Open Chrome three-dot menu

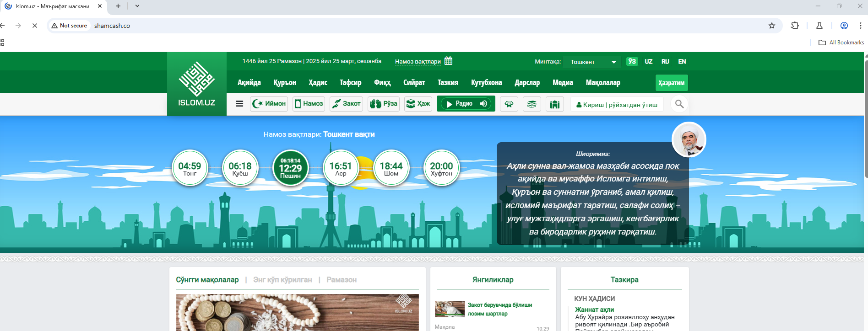pyautogui.click(x=861, y=26)
